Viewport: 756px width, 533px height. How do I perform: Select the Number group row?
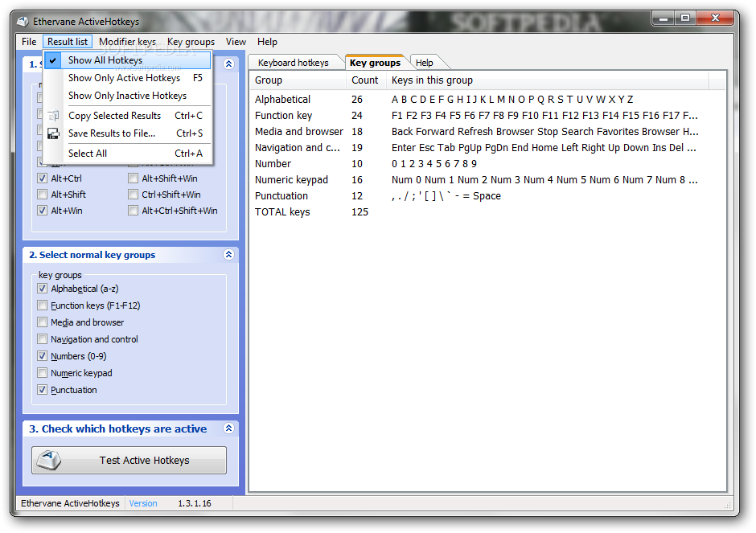487,164
